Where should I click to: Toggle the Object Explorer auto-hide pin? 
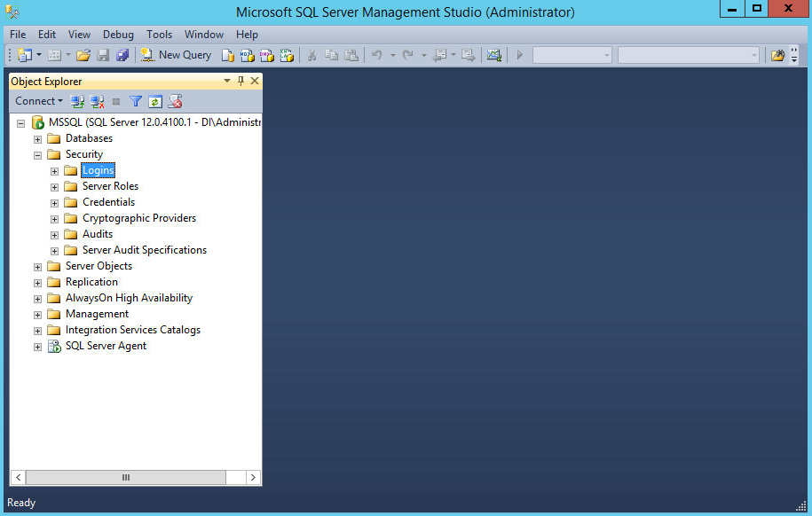coord(240,81)
